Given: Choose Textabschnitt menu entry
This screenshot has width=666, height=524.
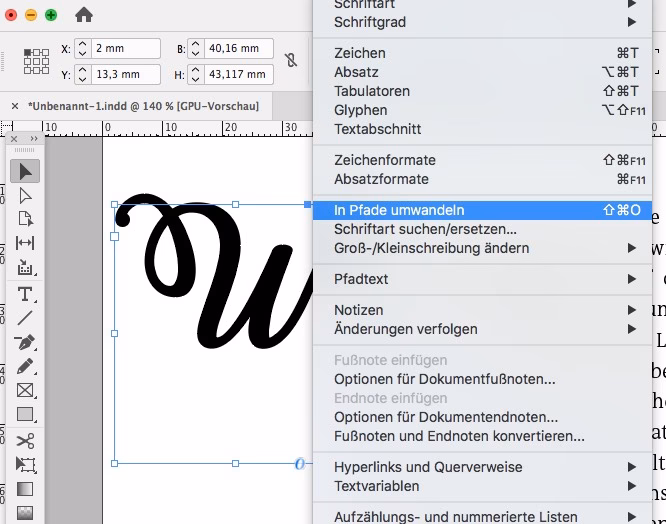Looking at the screenshot, I should pos(483,129).
